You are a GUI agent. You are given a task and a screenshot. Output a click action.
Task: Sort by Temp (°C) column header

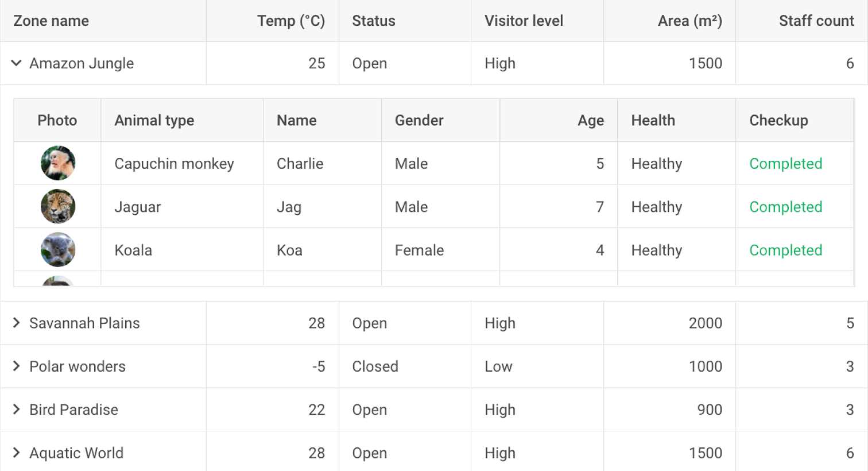(273, 21)
